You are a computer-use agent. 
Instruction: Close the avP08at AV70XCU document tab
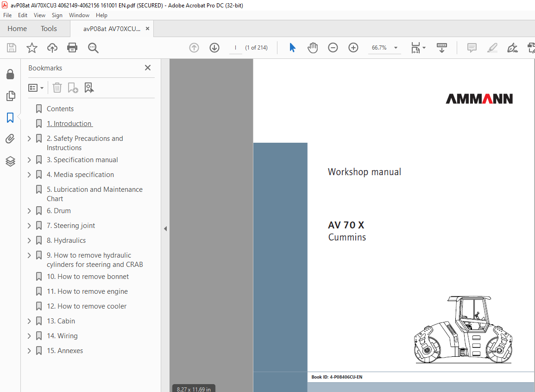pyautogui.click(x=147, y=29)
